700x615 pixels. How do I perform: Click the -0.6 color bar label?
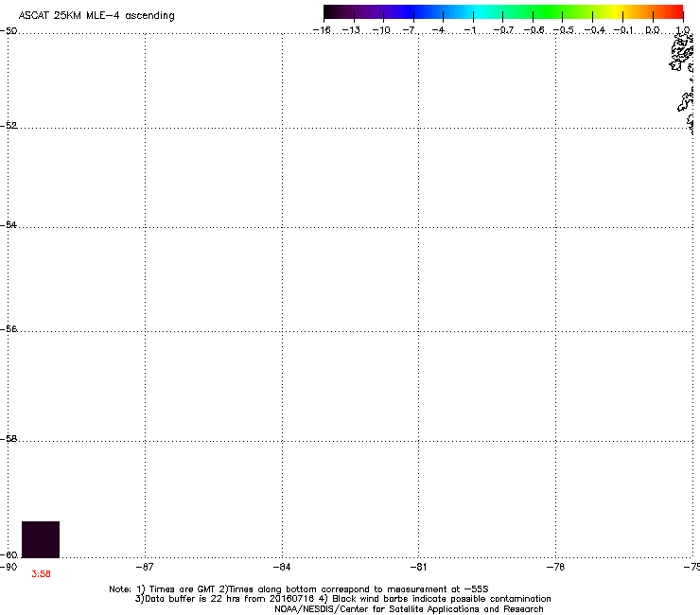click(534, 30)
